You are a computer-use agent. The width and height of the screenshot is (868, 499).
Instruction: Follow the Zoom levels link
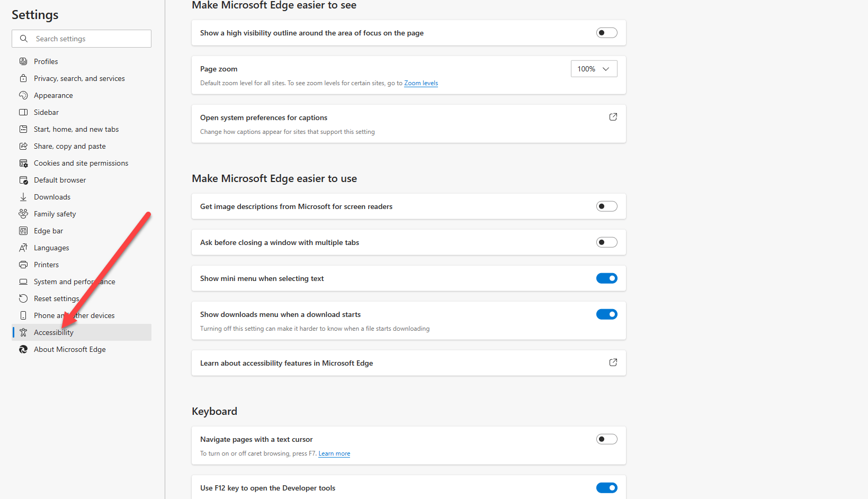[421, 83]
